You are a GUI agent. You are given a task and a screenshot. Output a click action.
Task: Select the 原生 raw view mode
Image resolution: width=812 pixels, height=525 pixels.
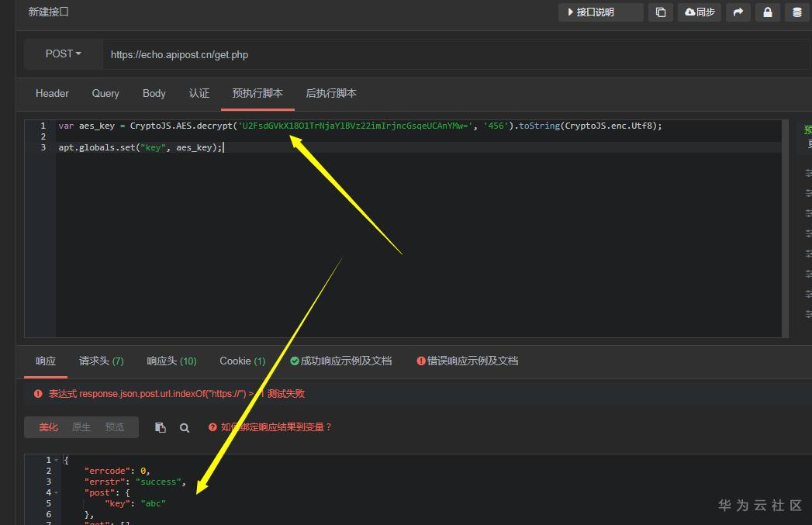coord(81,427)
